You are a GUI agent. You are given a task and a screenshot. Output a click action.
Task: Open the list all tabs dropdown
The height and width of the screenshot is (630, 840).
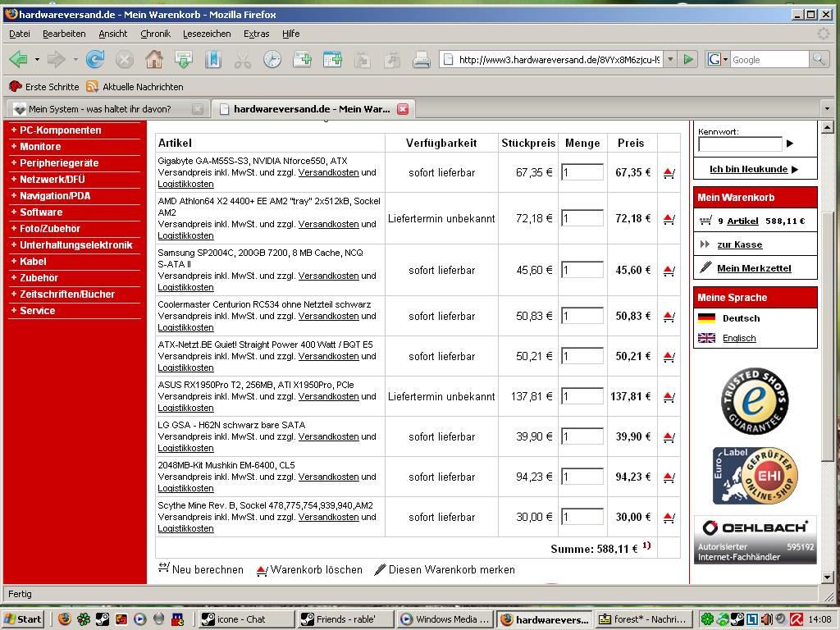(827, 109)
